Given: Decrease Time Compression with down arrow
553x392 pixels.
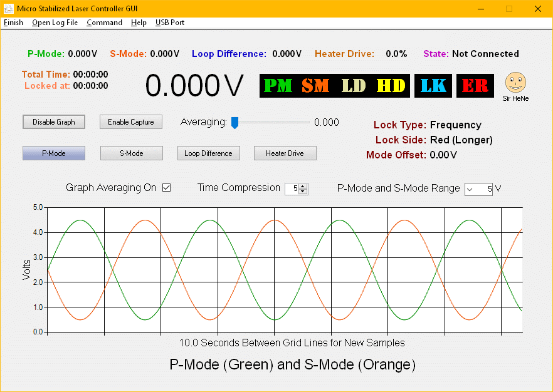Looking at the screenshot, I should click(x=303, y=191).
